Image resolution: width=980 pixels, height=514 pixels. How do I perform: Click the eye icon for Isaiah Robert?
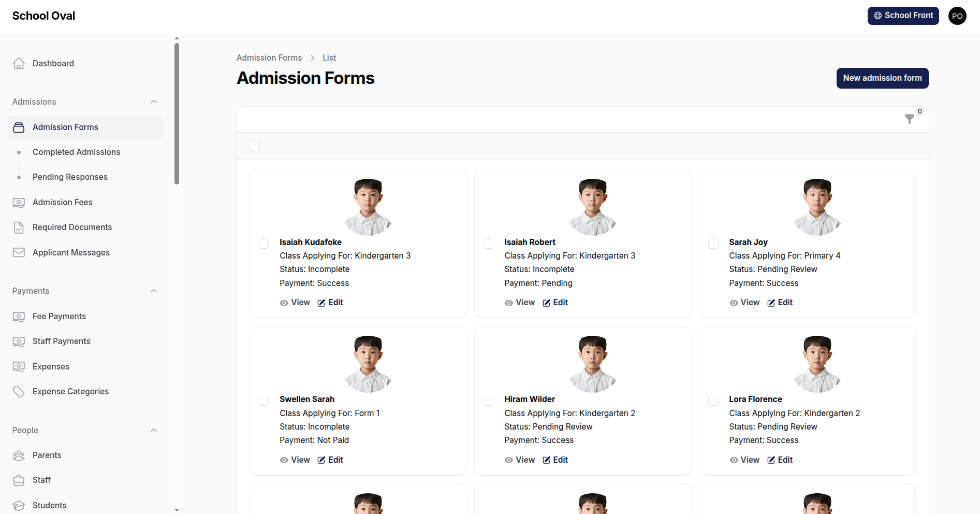[509, 303]
